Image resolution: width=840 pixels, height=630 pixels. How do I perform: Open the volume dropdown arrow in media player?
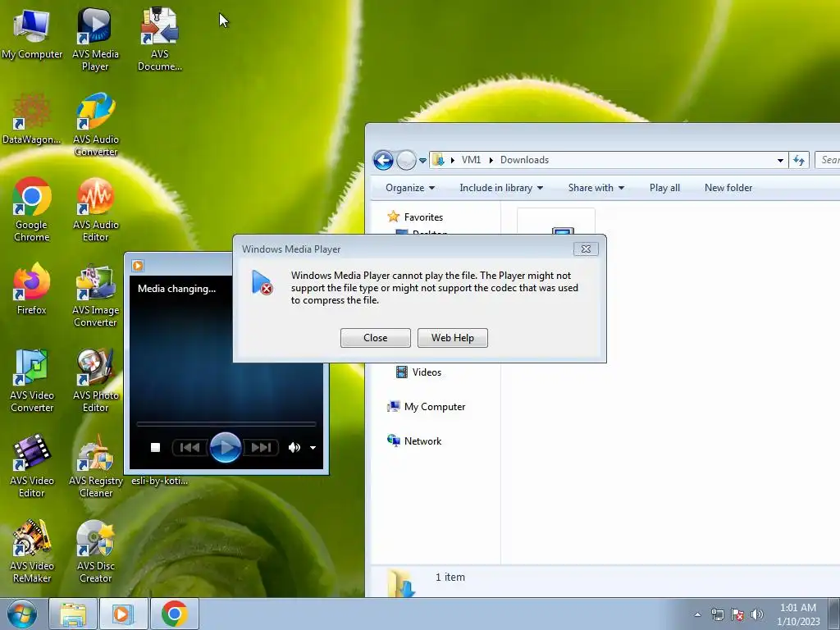[313, 448]
